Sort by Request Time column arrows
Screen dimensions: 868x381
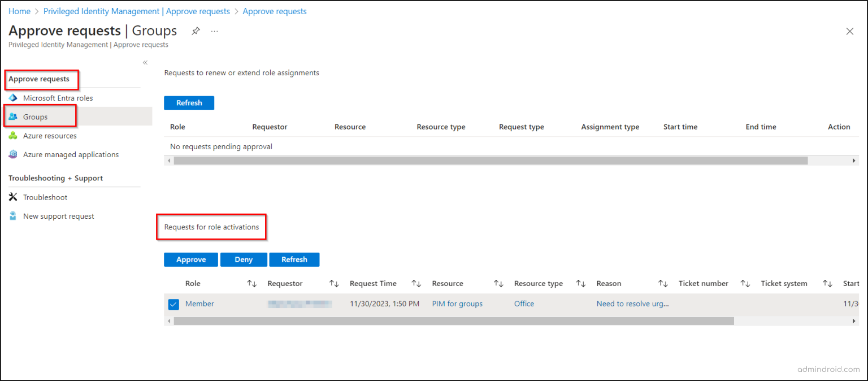(x=416, y=284)
